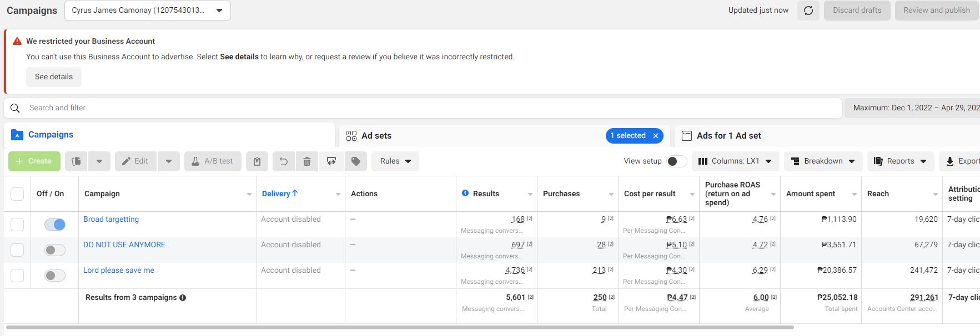This screenshot has width=980, height=336.
Task: Click the See details button
Action: [x=54, y=77]
